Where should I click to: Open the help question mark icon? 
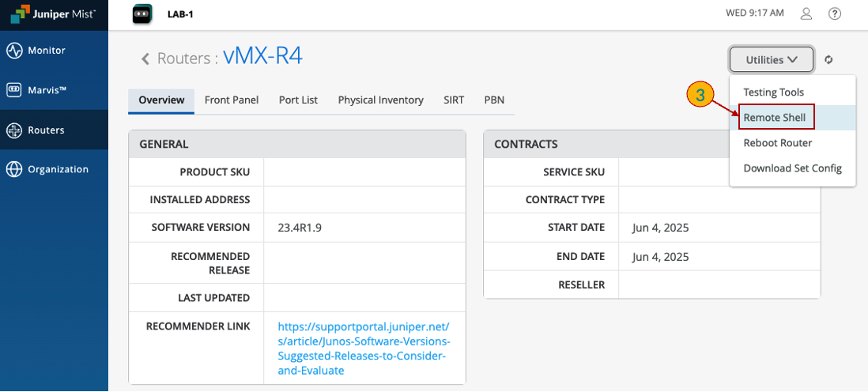pyautogui.click(x=834, y=13)
